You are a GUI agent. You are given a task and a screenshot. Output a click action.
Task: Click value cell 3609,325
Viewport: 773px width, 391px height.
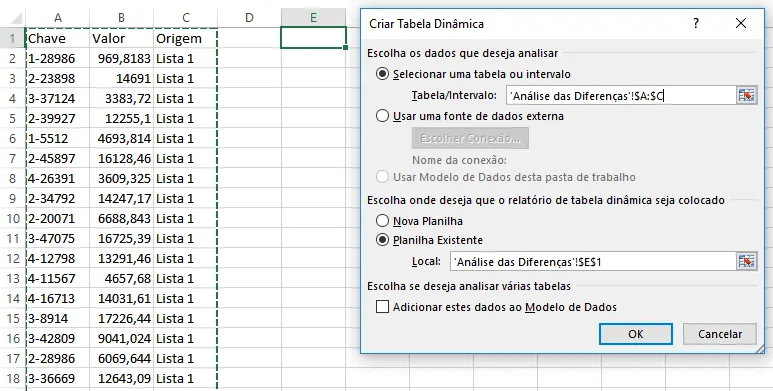(x=121, y=178)
